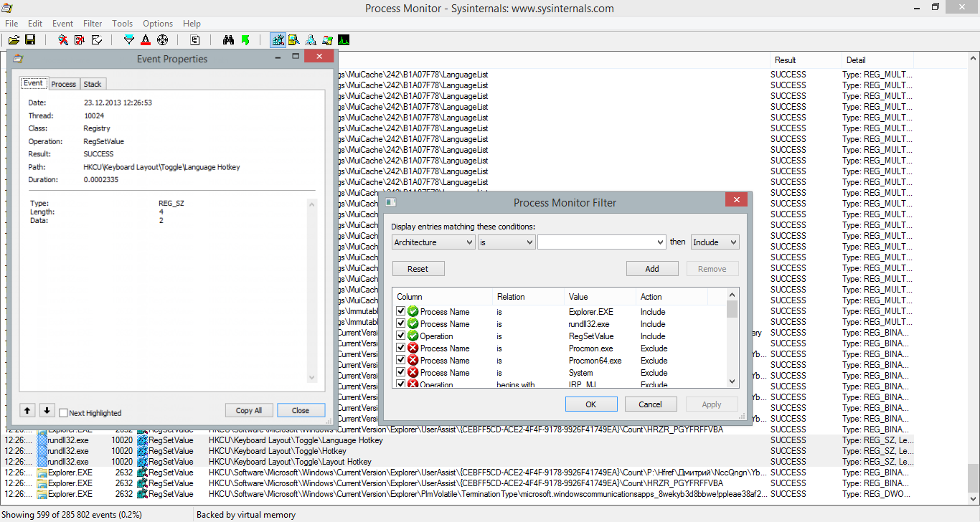This screenshot has width=980, height=522.
Task: Open the 'is' relation dropdown
Action: coord(507,242)
